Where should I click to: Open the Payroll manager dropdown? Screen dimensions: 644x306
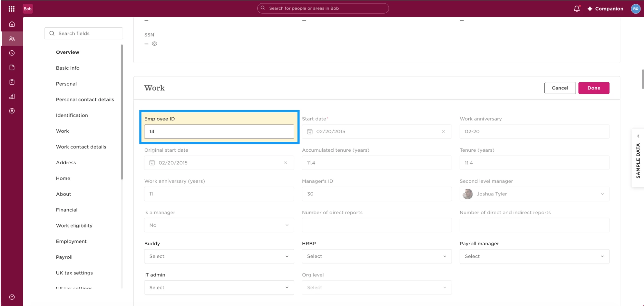click(x=534, y=256)
